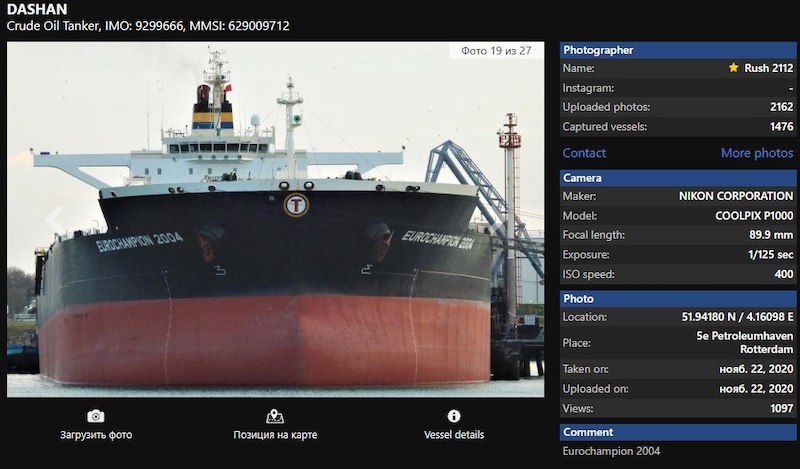Select camera maker 'NIKON CORPORATION'
The image size is (800, 469).
click(x=736, y=196)
